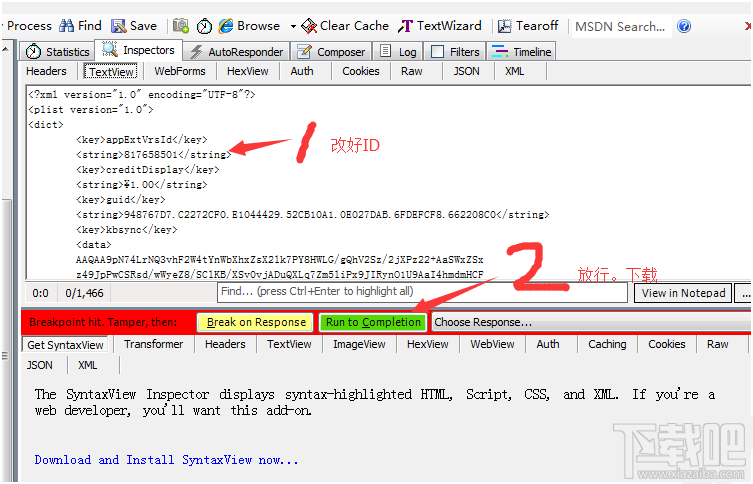
Task: Click Download and Install SyntaxView now link
Action: [166, 460]
